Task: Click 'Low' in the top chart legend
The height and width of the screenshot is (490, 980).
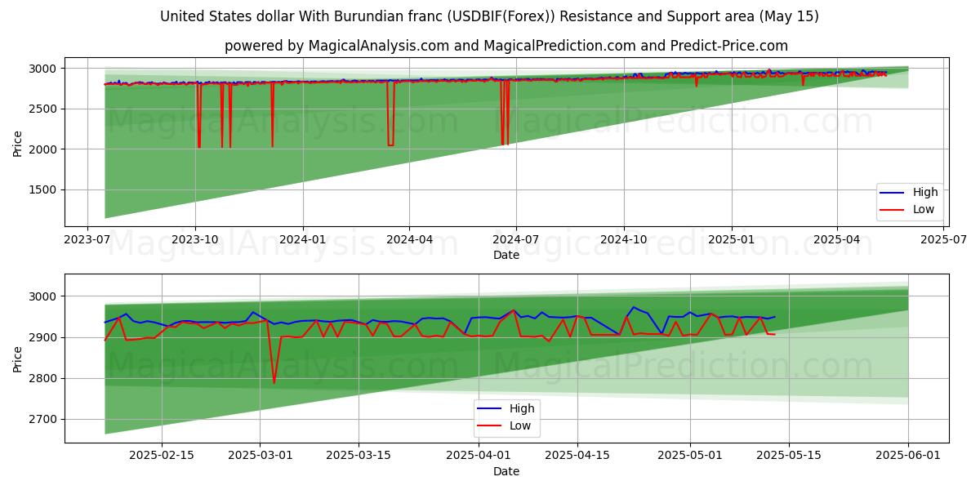Action: pyautogui.click(x=924, y=209)
